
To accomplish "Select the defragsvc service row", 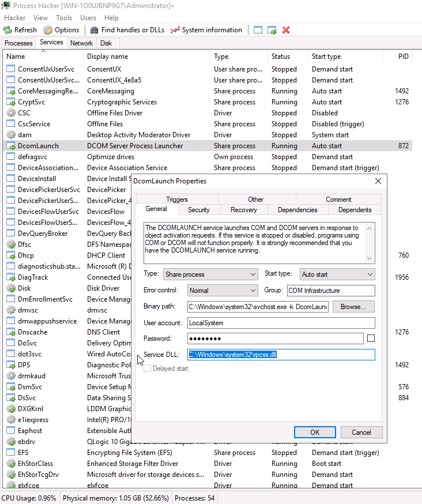I will 208,157.
